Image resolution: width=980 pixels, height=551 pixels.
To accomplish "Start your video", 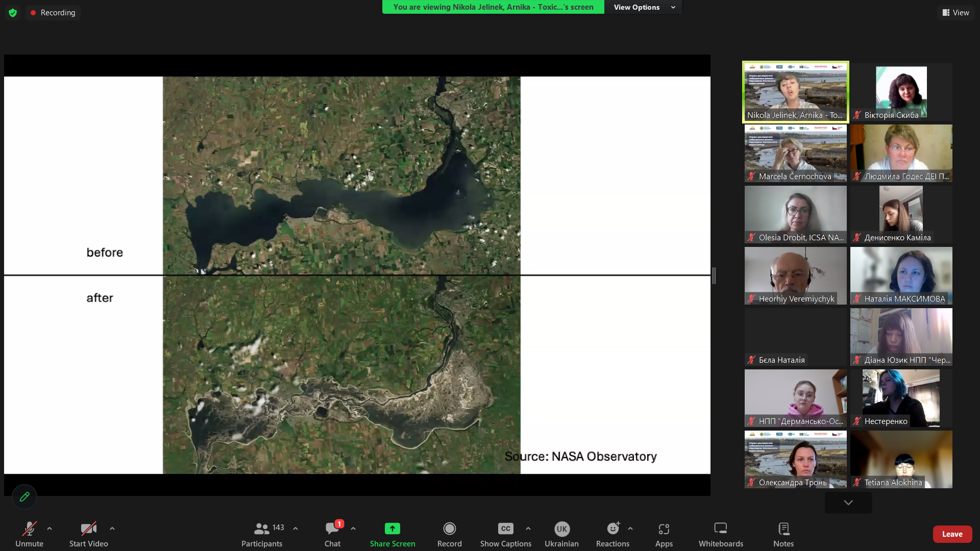I will [x=88, y=534].
